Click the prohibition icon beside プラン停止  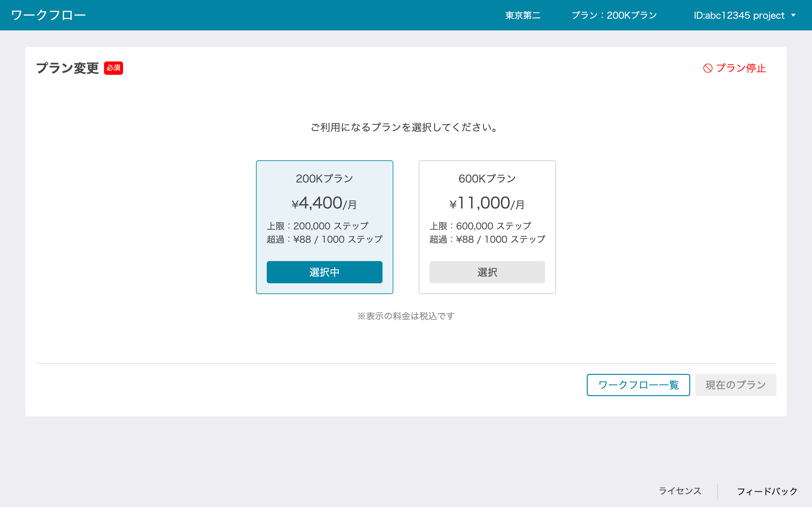click(708, 68)
